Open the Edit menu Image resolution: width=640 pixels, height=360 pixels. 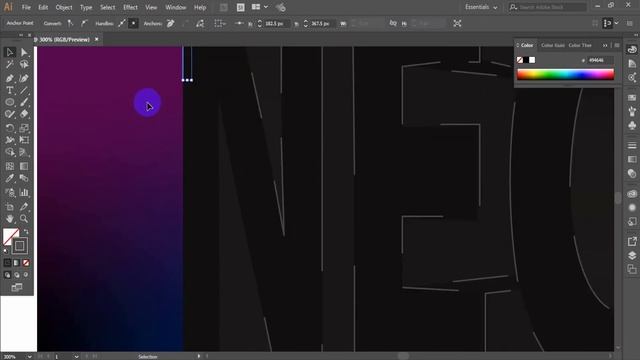(x=43, y=7)
